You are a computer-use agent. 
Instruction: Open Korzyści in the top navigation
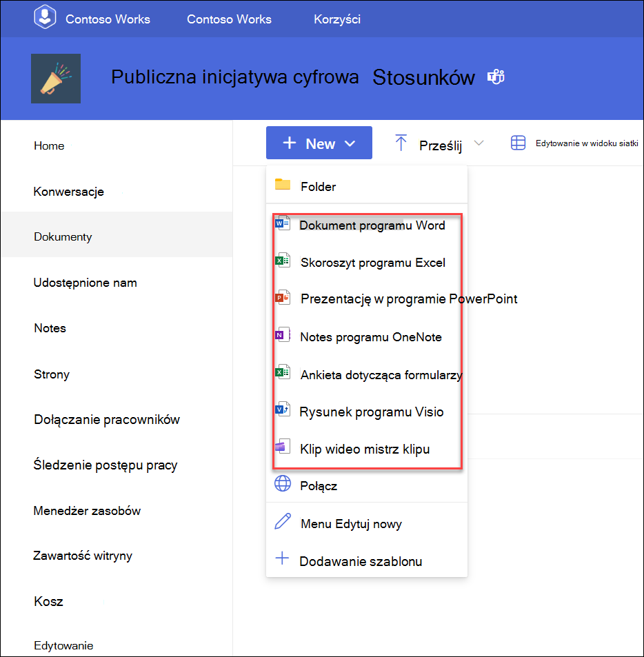(337, 20)
